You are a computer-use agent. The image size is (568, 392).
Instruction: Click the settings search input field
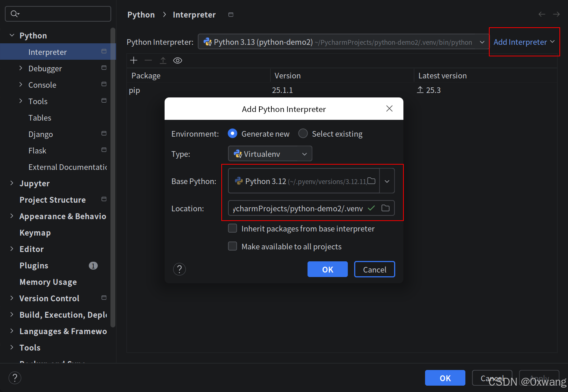tap(58, 14)
